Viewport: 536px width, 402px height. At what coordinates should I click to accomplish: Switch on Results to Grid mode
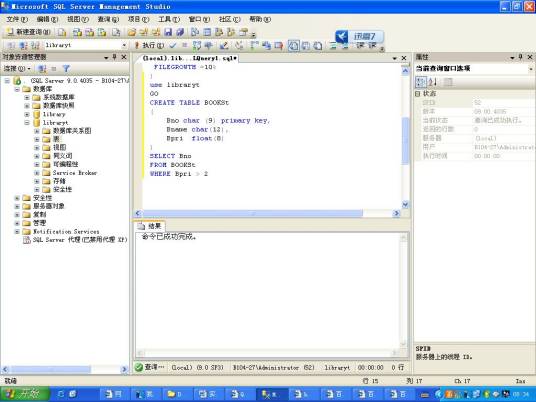pos(306,45)
